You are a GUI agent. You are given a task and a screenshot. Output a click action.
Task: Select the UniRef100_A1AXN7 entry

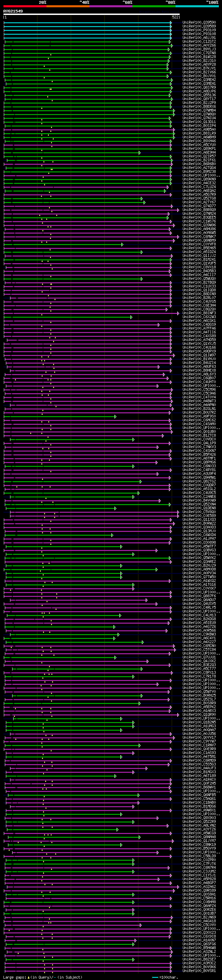(199, 940)
